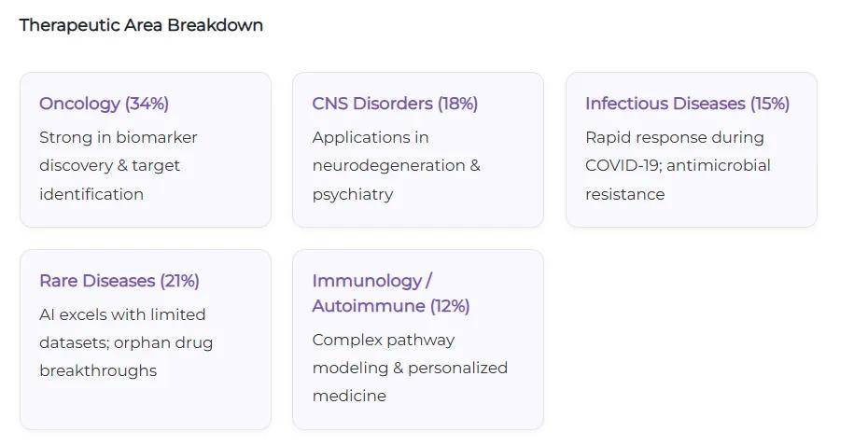
Task: Click 'Applications in' text line
Action: (x=371, y=138)
